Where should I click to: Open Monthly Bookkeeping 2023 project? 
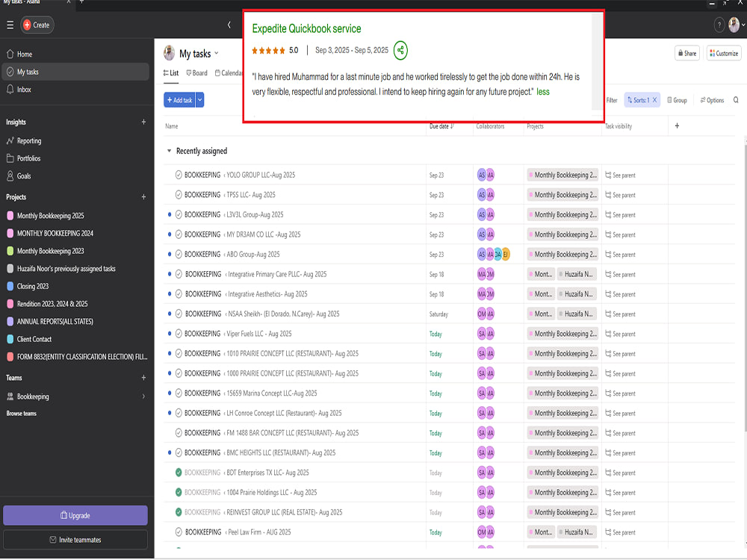click(51, 251)
